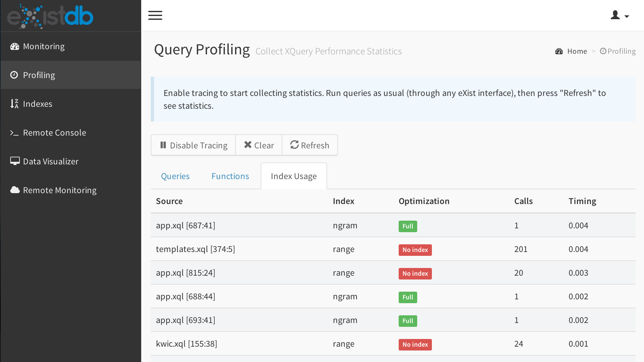Refresh the profiling statistics
This screenshot has width=644, height=362.
(x=310, y=145)
